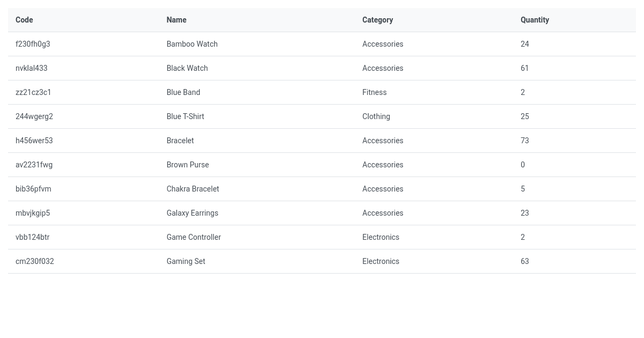Sort the table by the Code column header

(x=24, y=20)
